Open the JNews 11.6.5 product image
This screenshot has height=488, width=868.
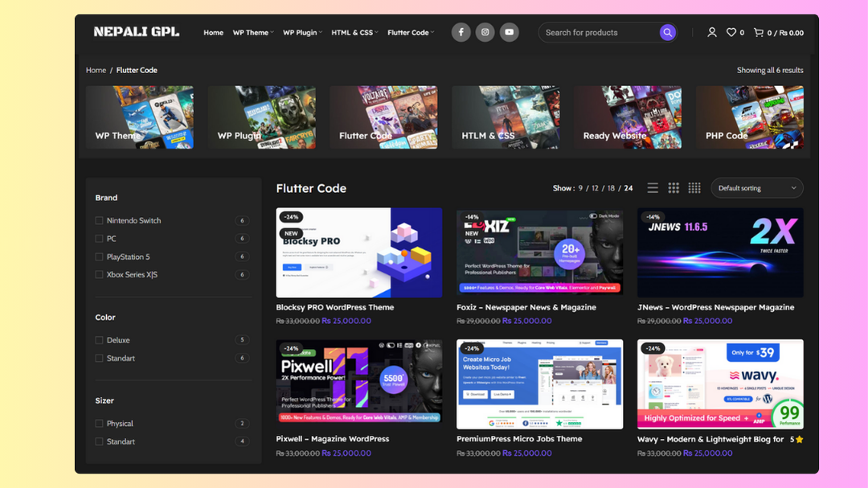[x=720, y=252]
